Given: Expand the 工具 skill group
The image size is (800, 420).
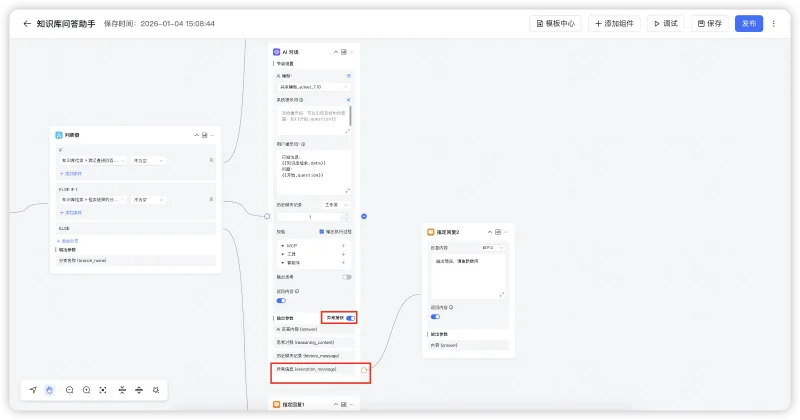Looking at the screenshot, I should tap(283, 254).
